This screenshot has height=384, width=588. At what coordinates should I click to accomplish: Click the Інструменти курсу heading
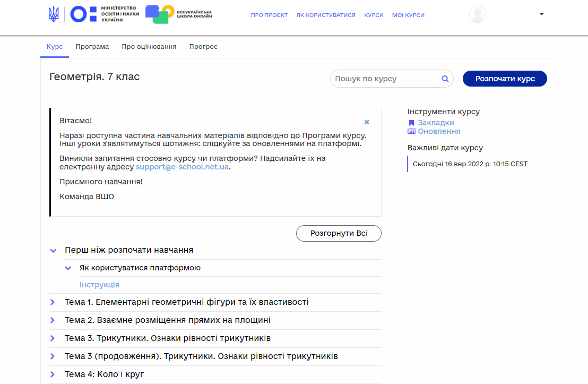coord(444,112)
